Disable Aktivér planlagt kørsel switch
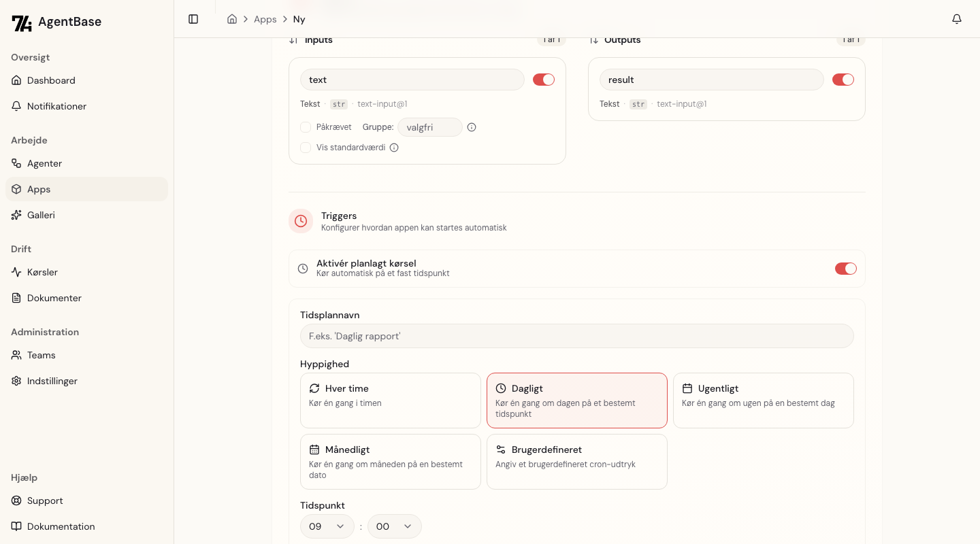This screenshot has width=980, height=544. point(845,269)
